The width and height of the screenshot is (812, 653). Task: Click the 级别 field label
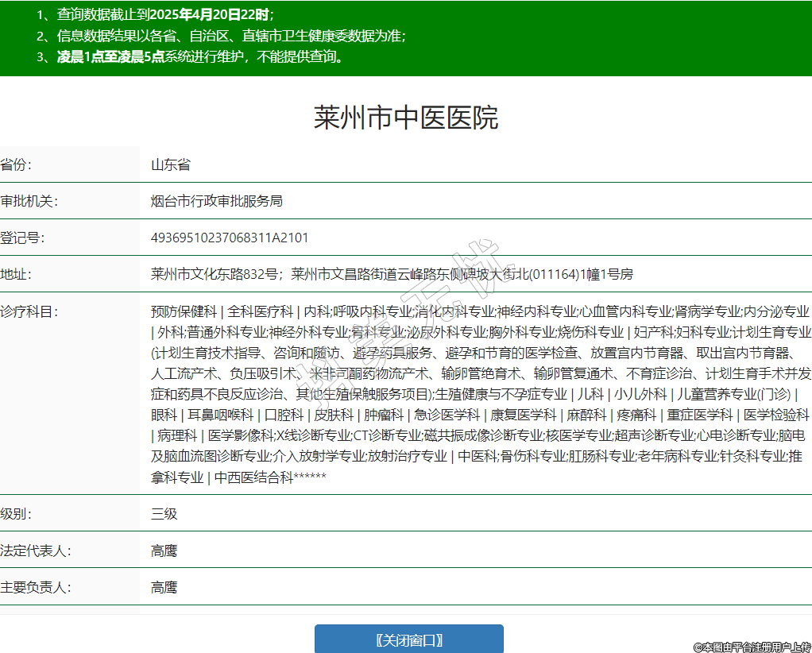coord(17,514)
